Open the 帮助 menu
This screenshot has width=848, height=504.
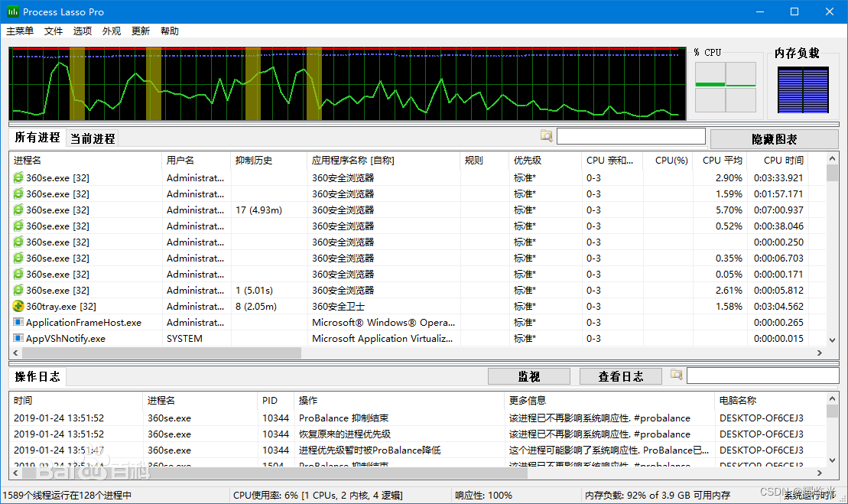click(x=170, y=31)
